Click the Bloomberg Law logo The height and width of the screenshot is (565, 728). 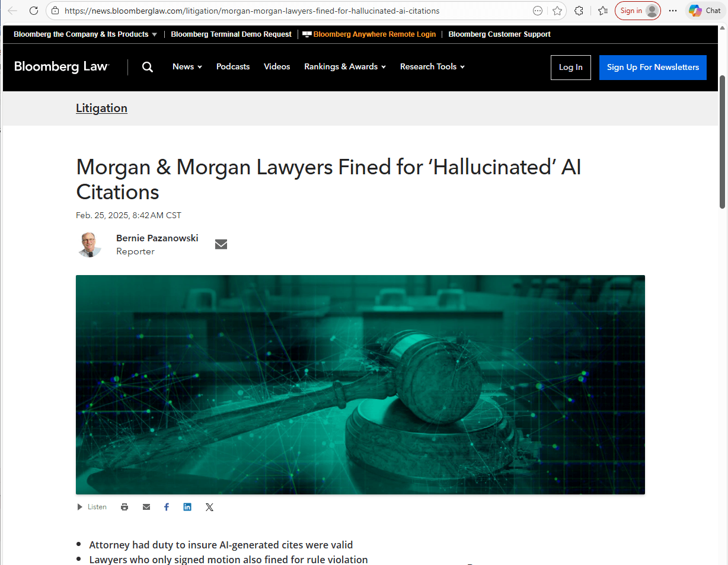tap(62, 66)
